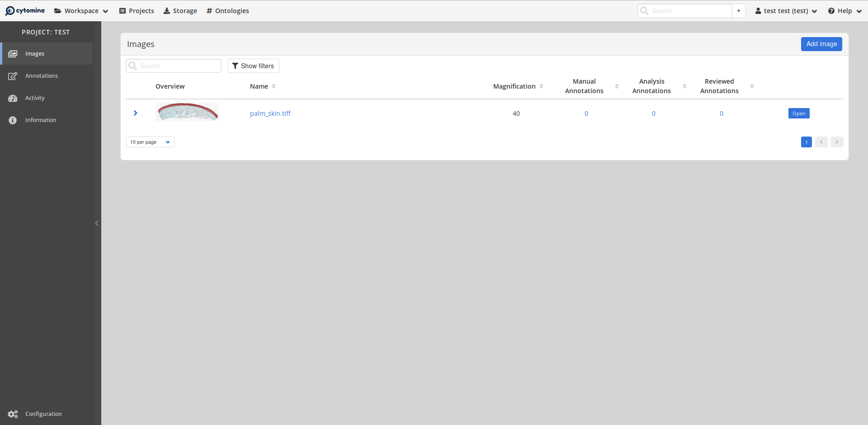Screen dimensions: 868x425
Task: Click the add workspace plus button
Action: 739,10
